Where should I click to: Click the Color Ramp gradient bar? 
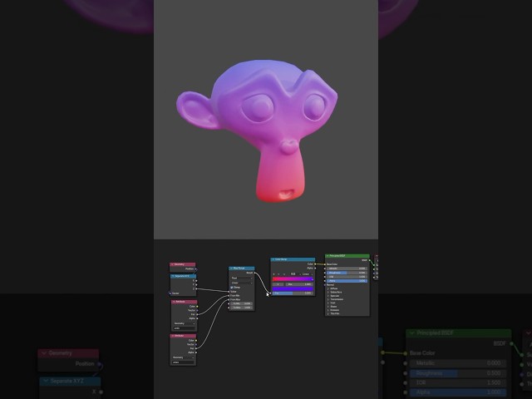click(293, 279)
